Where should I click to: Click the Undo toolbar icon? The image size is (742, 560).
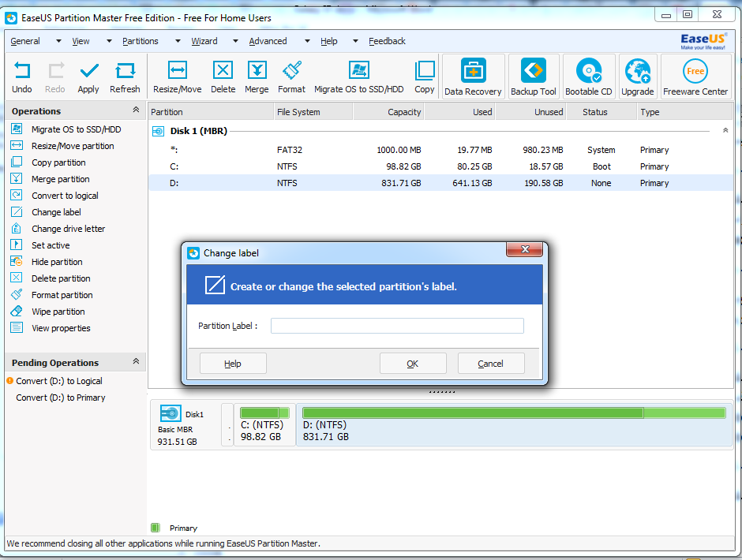[22, 77]
